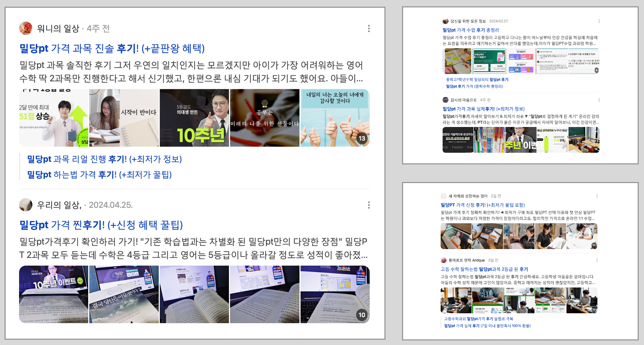The height and width of the screenshot is (345, 644).
Task: Open 밀당pt 가격 과목 진솔 후기 title link
Action: [112, 48]
